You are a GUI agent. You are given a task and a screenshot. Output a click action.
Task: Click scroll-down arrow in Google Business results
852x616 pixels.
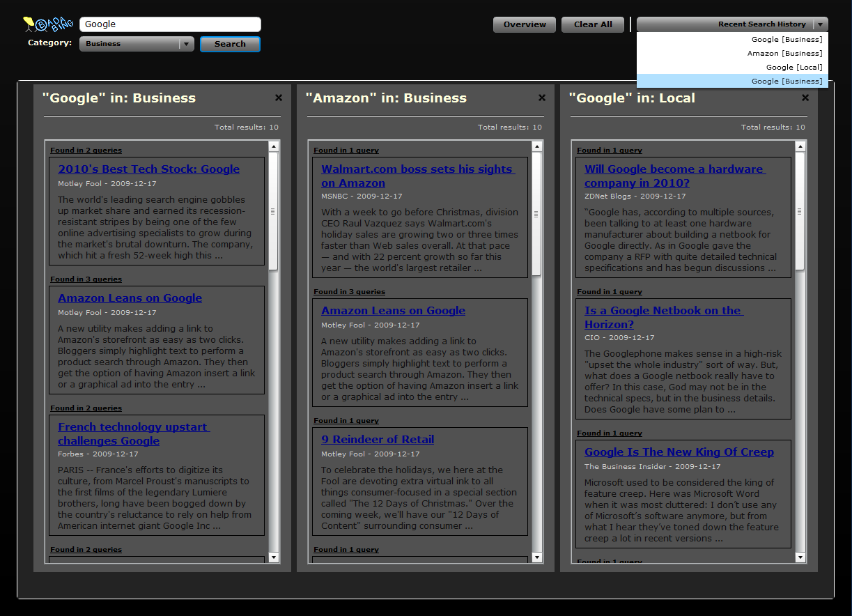tap(273, 557)
